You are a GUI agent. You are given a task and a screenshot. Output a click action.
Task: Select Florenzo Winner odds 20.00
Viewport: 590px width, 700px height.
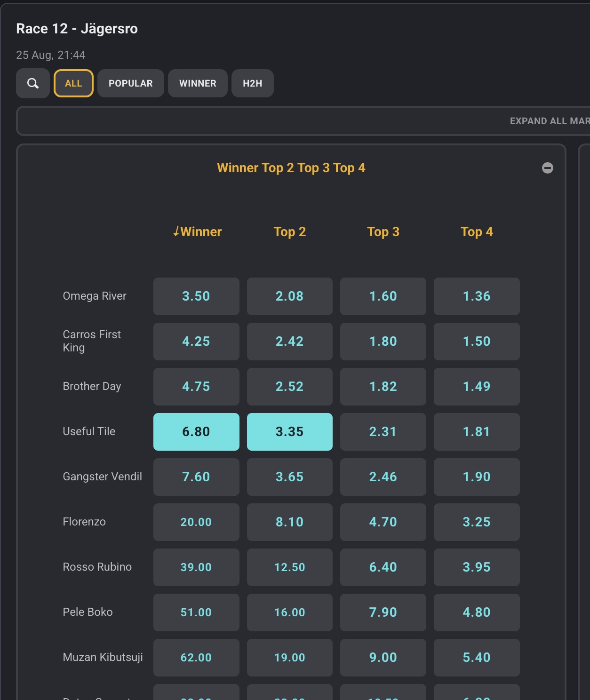(x=196, y=522)
